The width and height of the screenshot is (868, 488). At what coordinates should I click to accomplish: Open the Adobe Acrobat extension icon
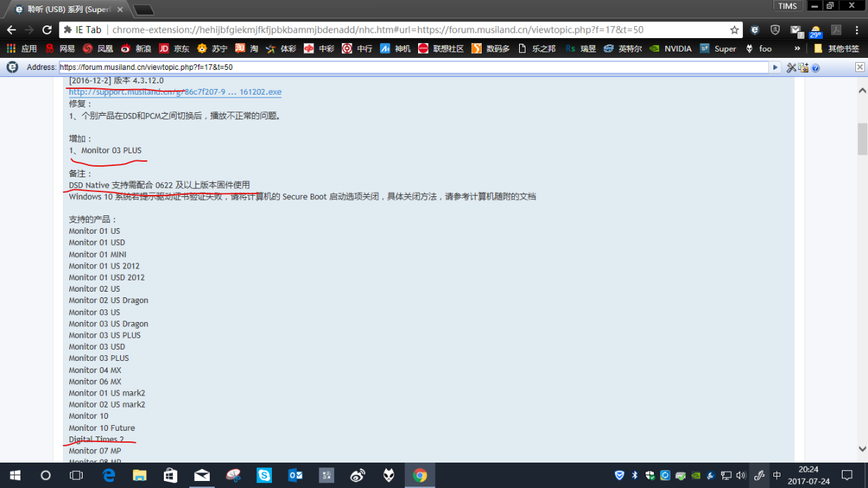[x=836, y=30]
